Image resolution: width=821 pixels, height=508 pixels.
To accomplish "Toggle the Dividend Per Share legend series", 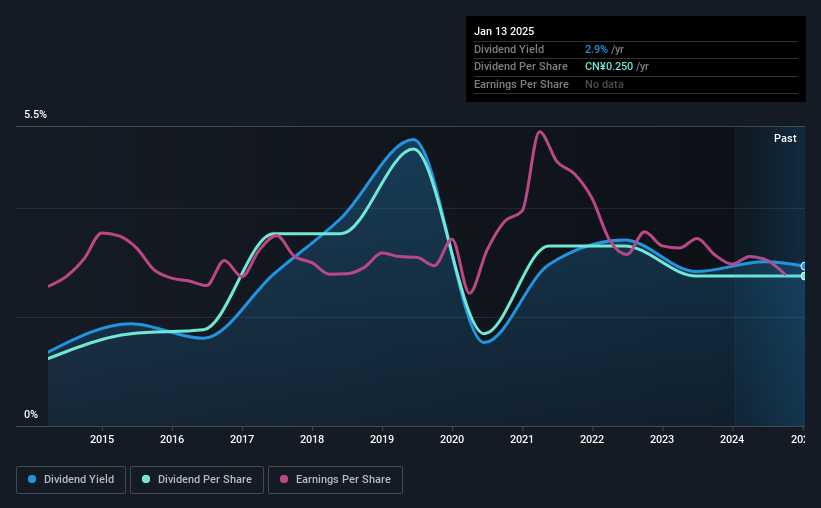I will (x=197, y=480).
